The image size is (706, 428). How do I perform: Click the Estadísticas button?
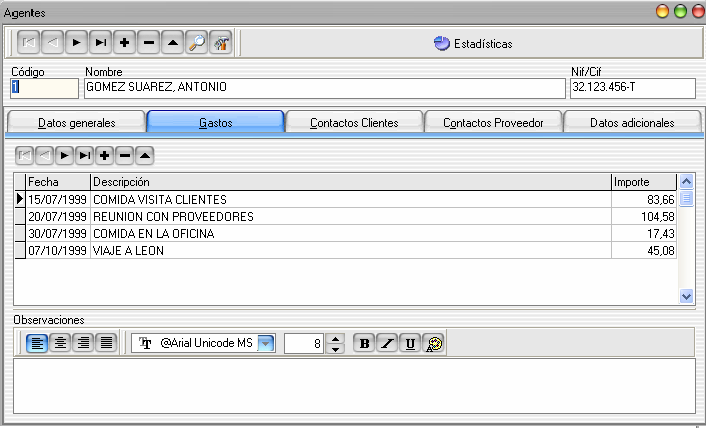coord(473,44)
